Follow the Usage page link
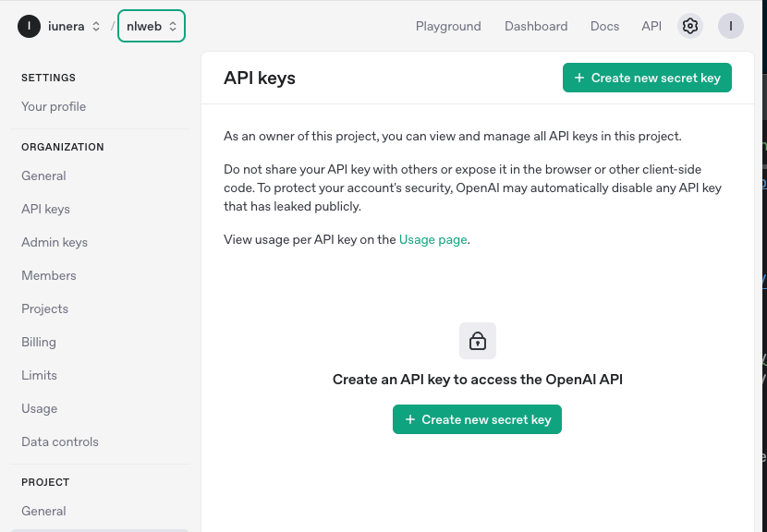 click(x=432, y=239)
